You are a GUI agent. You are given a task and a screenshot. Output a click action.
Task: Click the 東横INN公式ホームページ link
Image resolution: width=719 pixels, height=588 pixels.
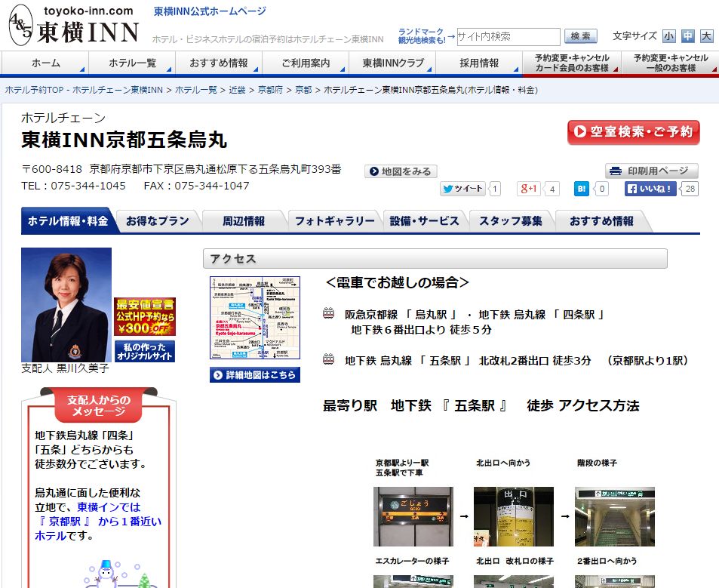click(210, 11)
